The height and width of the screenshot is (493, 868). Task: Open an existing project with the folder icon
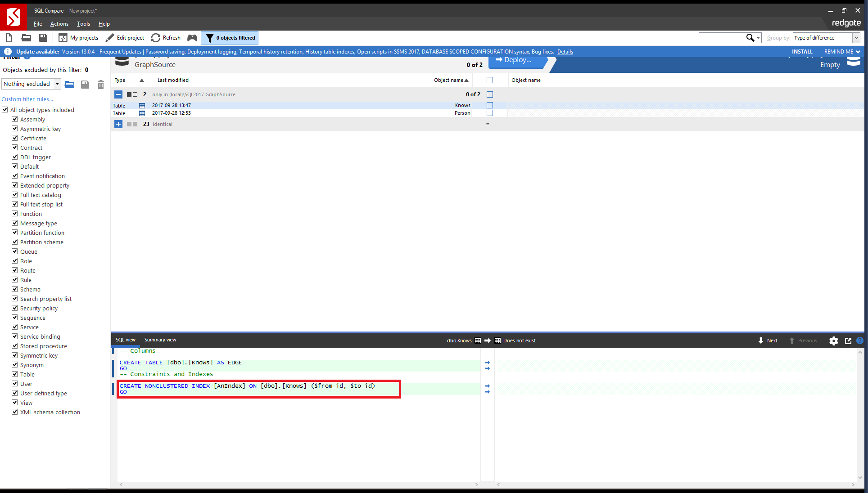pyautogui.click(x=26, y=38)
